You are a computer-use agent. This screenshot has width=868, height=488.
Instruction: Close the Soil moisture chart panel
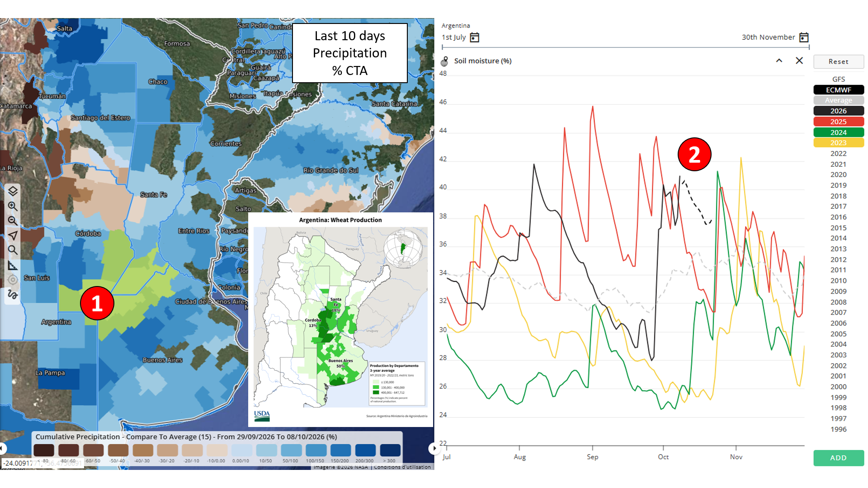pos(799,61)
